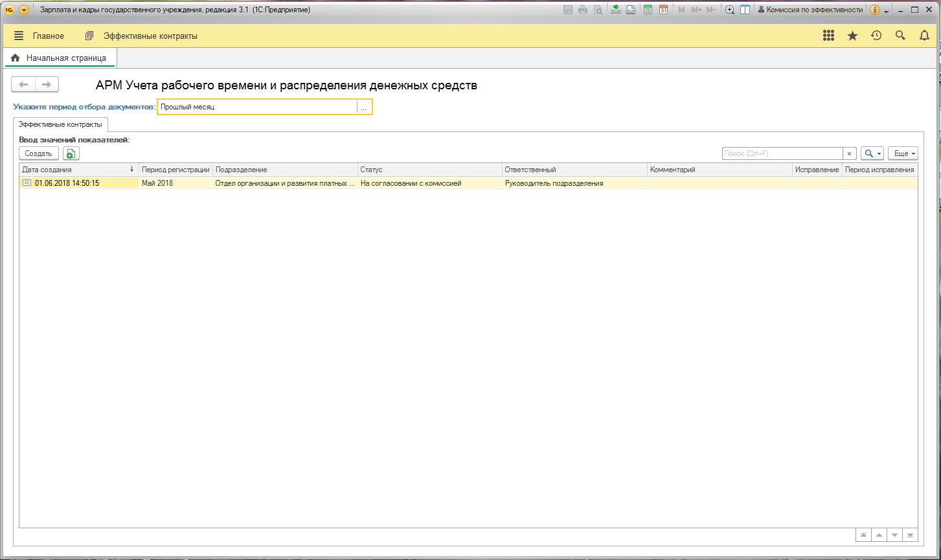Image resolution: width=941 pixels, height=560 pixels.
Task: Expand the 1C main menu arrow
Action: click(x=24, y=10)
